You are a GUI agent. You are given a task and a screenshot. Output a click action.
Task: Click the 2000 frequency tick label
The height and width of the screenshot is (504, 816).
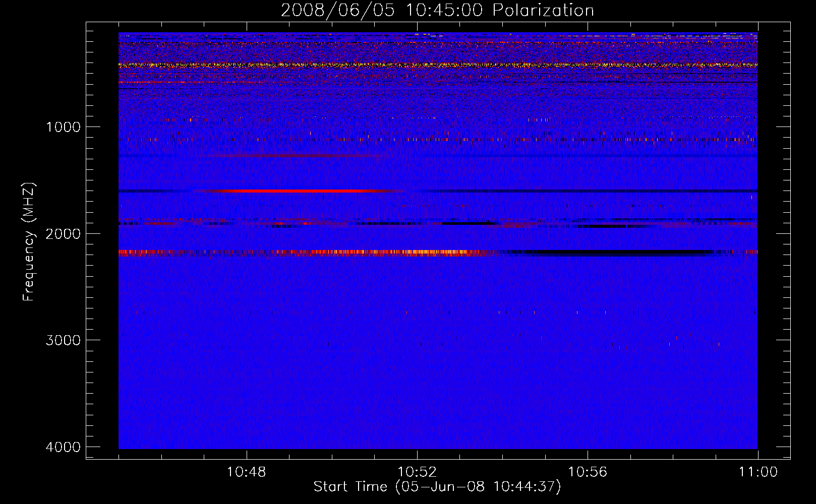tap(63, 234)
